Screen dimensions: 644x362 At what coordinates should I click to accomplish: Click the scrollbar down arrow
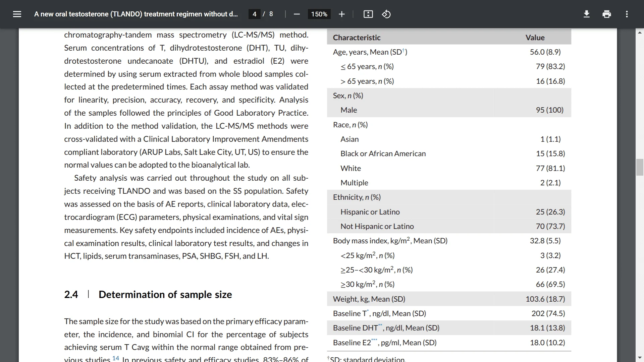pyautogui.click(x=640, y=358)
